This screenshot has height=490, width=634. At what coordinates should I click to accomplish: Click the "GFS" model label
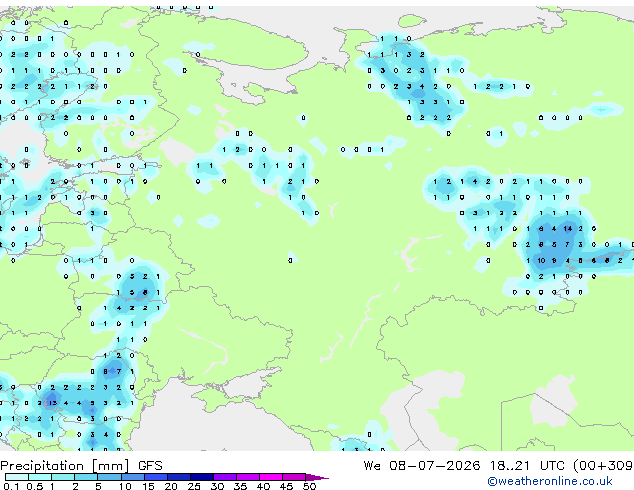tap(150, 466)
